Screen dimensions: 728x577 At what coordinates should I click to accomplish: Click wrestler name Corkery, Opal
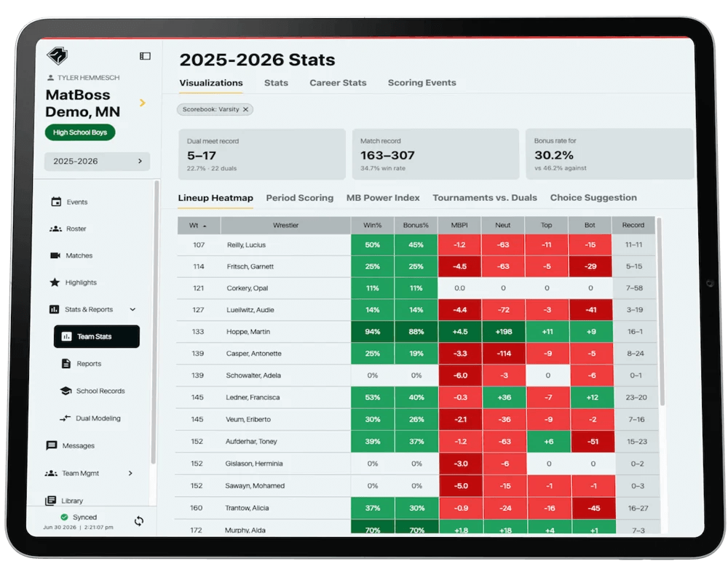[x=247, y=288]
